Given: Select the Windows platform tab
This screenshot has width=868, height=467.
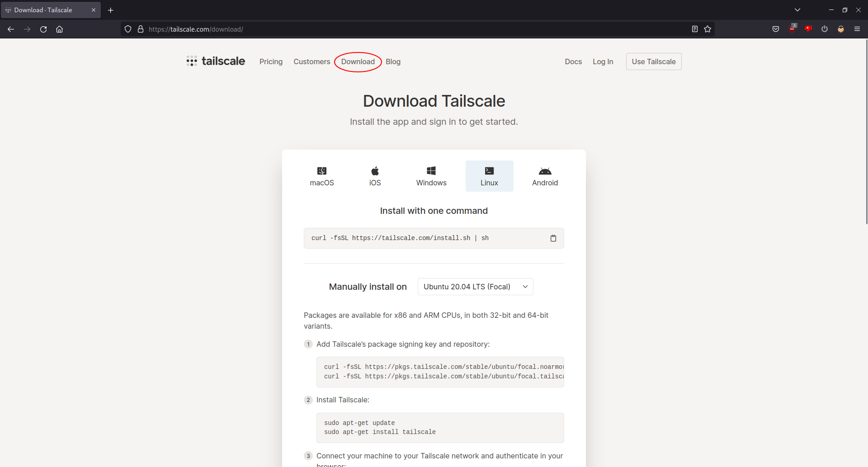Looking at the screenshot, I should [x=431, y=176].
